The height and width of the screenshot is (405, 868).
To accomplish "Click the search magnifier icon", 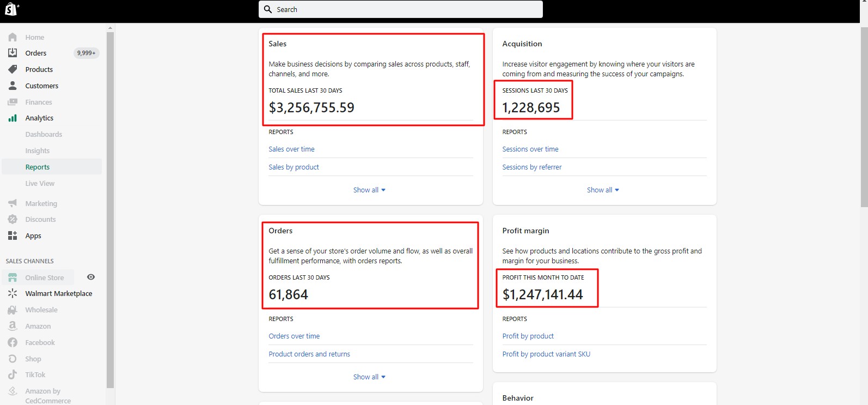I will coord(268,9).
